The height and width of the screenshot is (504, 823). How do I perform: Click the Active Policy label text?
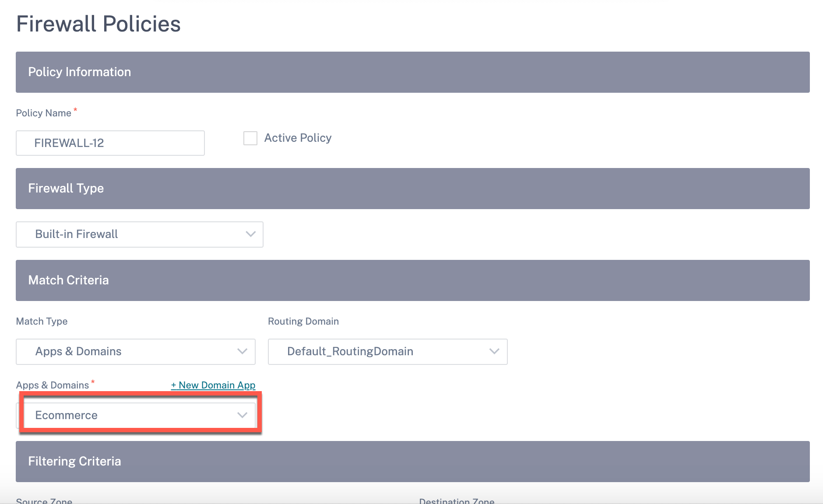[298, 138]
